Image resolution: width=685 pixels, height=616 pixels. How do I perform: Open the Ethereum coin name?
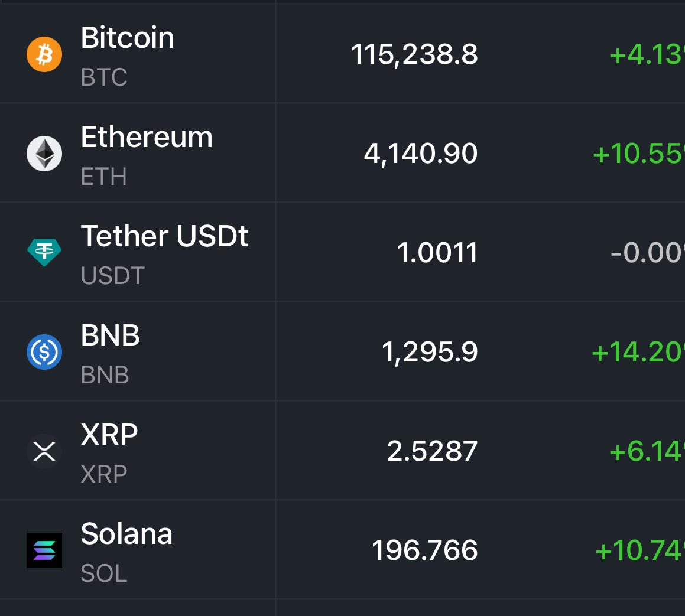pyautogui.click(x=146, y=138)
